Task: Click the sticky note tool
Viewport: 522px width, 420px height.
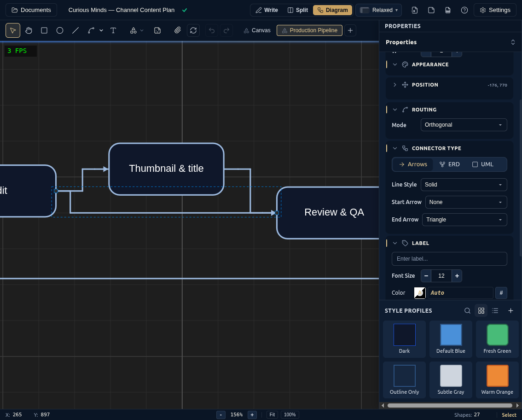Action: (x=157, y=30)
